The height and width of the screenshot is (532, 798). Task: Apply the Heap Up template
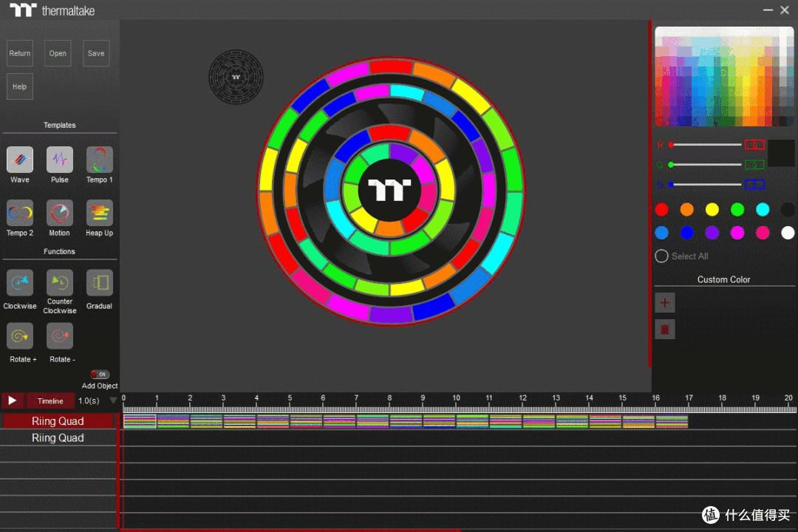click(99, 213)
